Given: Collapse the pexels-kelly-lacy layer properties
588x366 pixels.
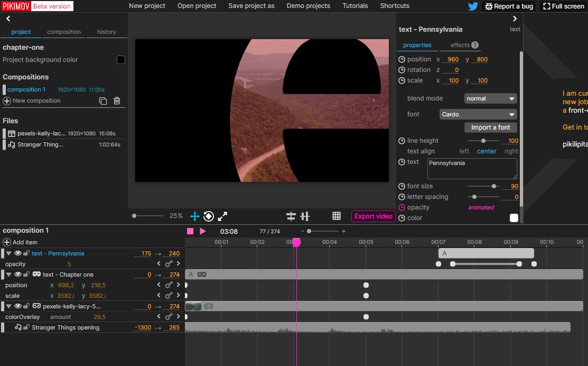Looking at the screenshot, I should pos(8,306).
